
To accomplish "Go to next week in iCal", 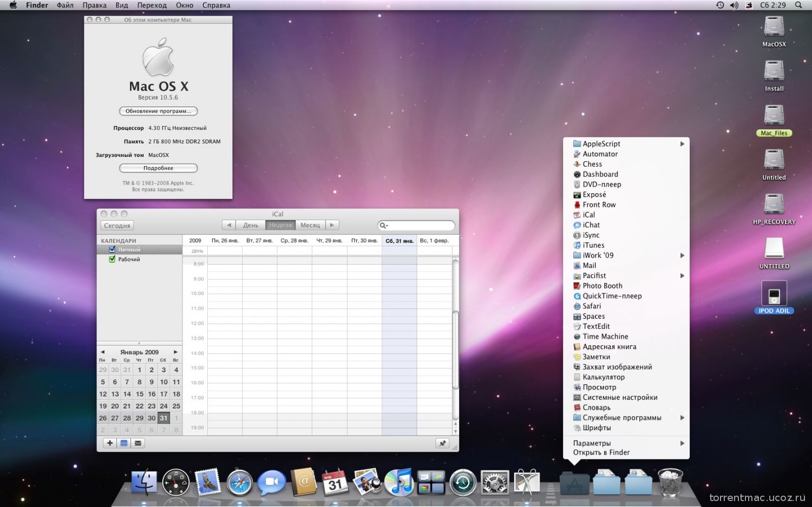I will click(x=332, y=225).
